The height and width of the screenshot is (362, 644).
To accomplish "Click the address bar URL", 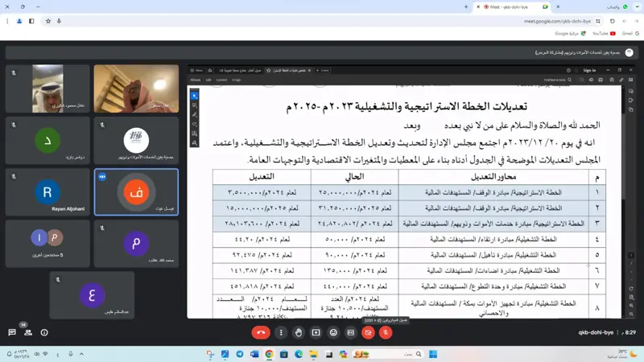I will 557,22.
